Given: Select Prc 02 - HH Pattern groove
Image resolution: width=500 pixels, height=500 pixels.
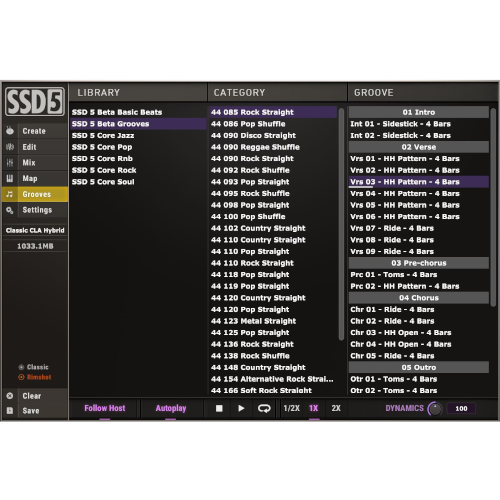Looking at the screenshot, I should coord(419,286).
